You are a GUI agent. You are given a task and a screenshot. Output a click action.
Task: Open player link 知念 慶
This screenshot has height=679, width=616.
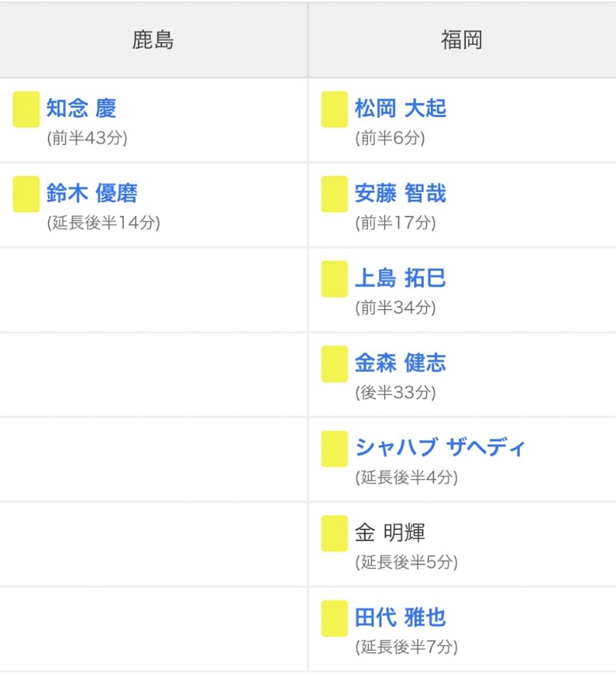coord(82,109)
